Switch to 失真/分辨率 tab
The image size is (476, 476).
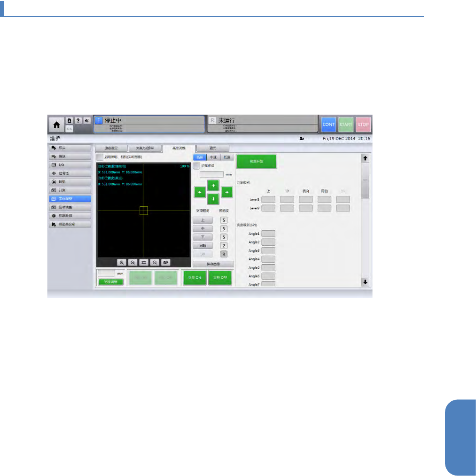coord(145,148)
